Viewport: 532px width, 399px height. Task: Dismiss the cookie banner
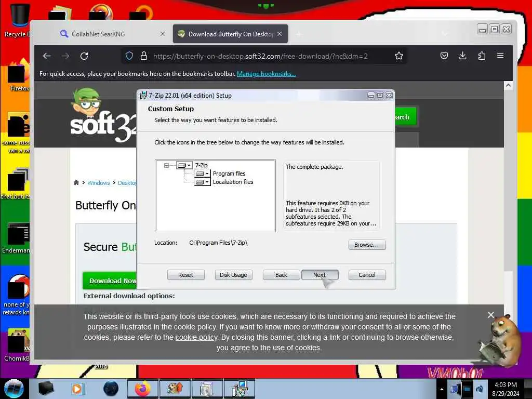[x=490, y=315]
